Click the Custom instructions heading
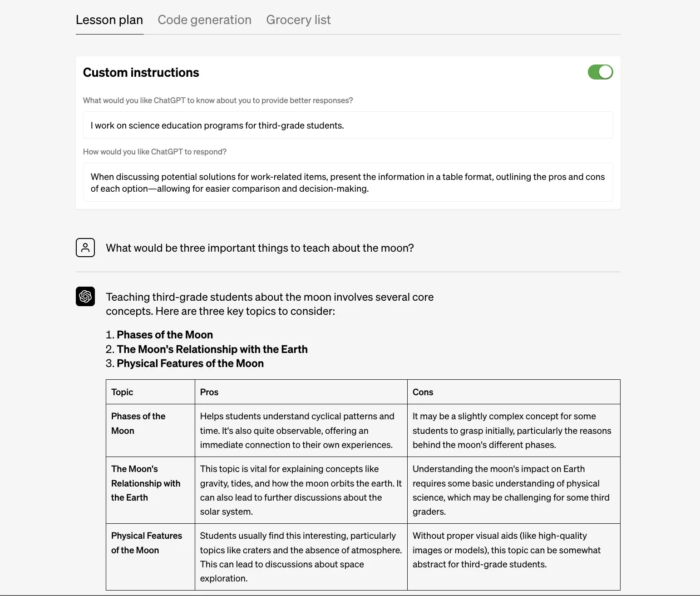The height and width of the screenshot is (596, 700). (141, 73)
